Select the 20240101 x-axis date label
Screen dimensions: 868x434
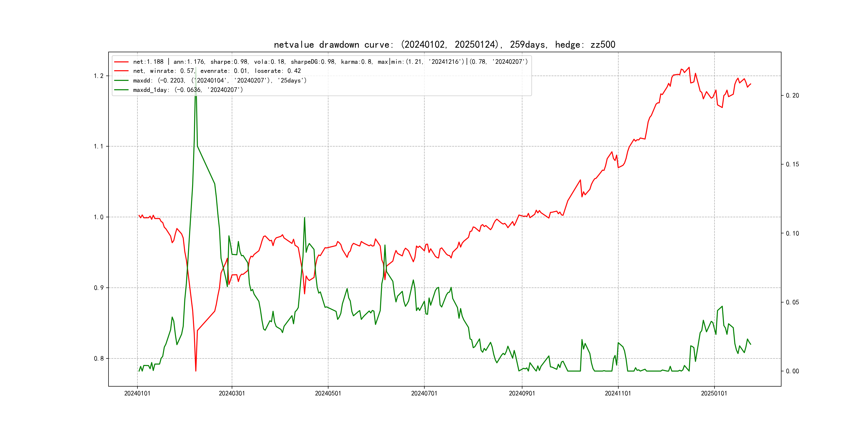tap(137, 393)
